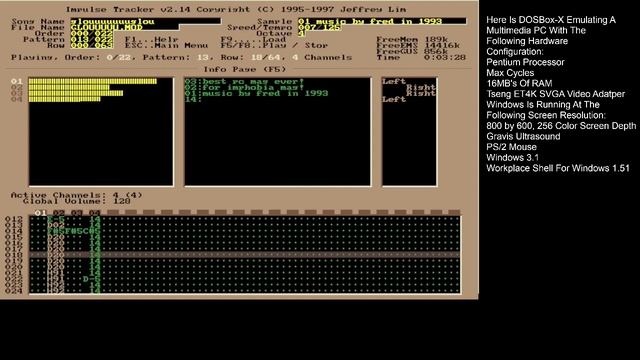
Task: Click the 'Gravis Ultrasound' caption line
Action: (523, 137)
